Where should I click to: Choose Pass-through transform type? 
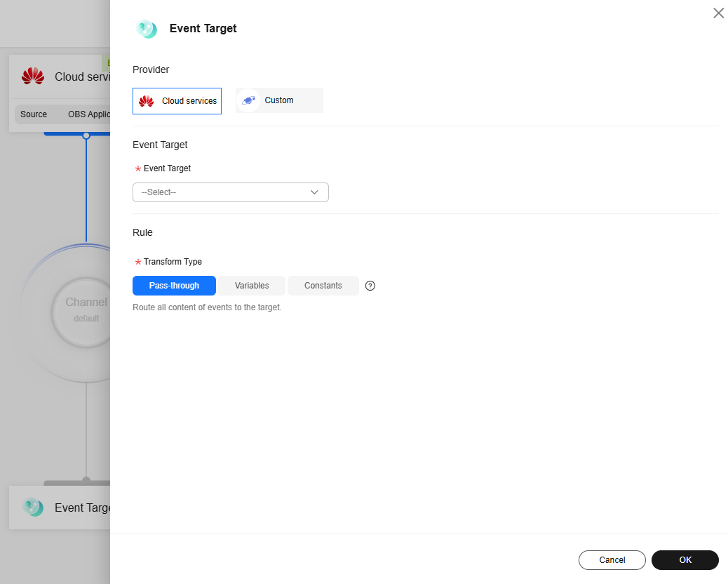point(174,286)
